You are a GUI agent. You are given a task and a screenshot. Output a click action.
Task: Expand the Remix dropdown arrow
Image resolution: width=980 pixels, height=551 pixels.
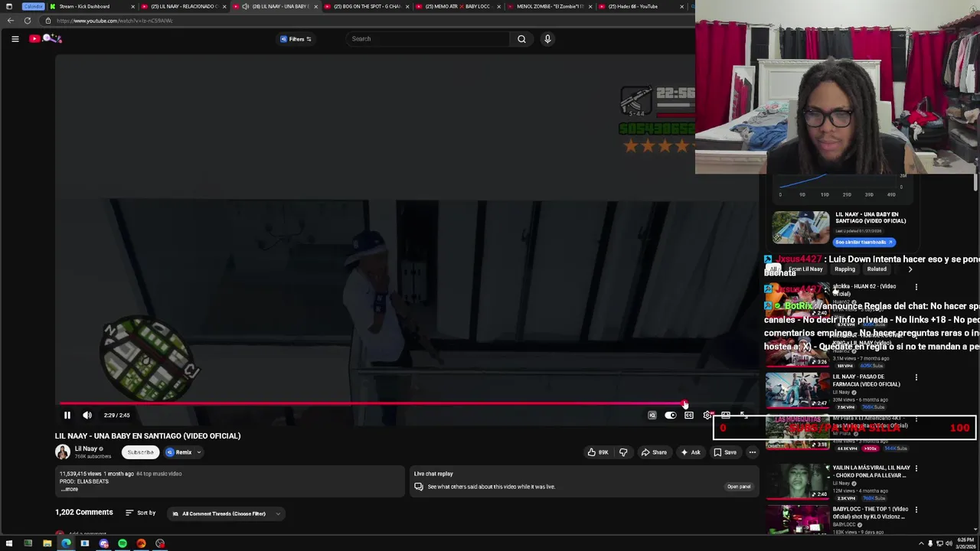[x=199, y=452]
